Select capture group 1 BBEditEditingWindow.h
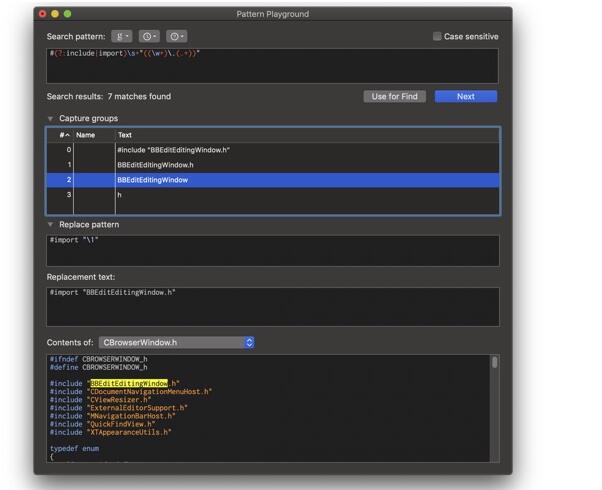Viewport: 602px width, 490px height. pos(273,165)
